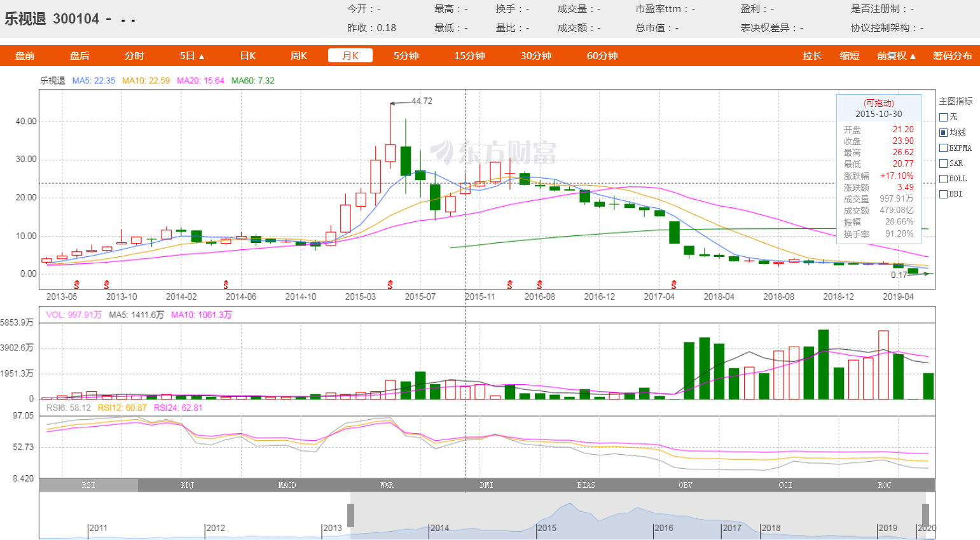The width and height of the screenshot is (980, 540).
Task: Select the 日K daily candlestick tab
Action: [248, 56]
